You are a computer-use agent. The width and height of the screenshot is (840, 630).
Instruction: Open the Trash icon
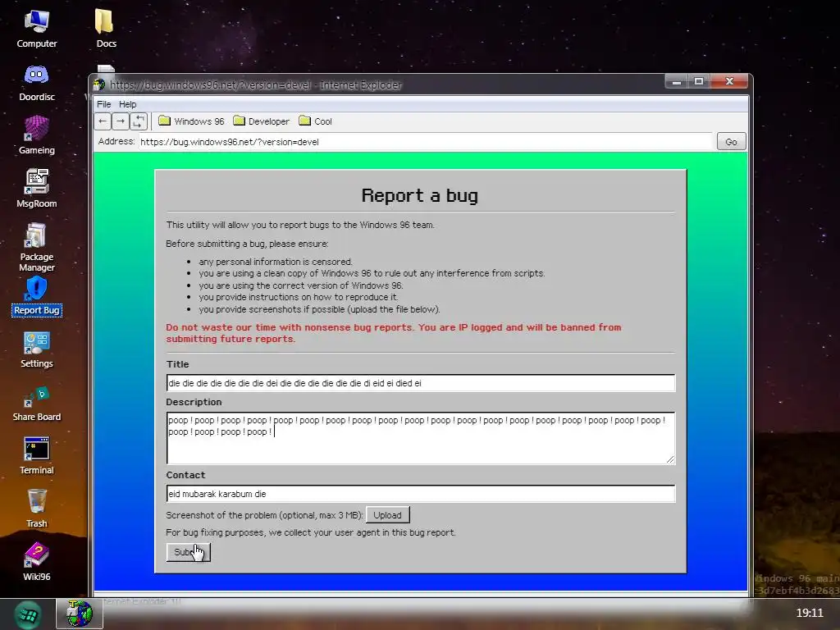pyautogui.click(x=36, y=509)
